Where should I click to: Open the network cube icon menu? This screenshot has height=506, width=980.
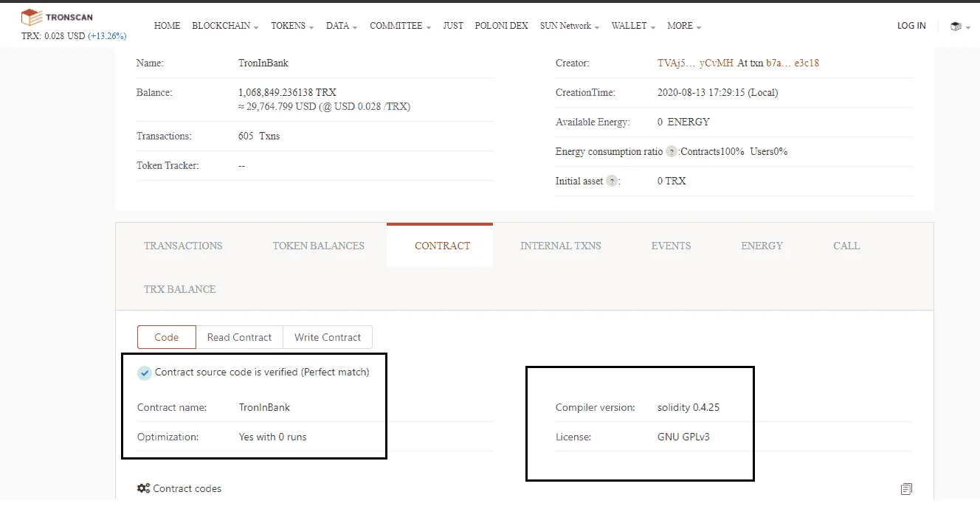(x=959, y=26)
